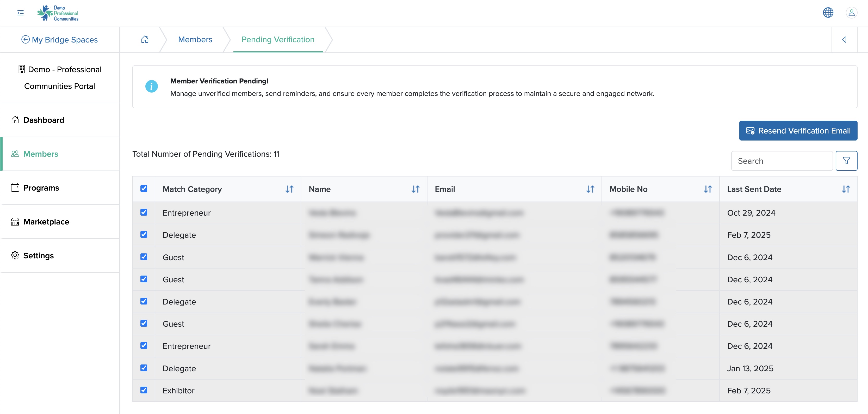Click the blue info icon in the alert
This screenshot has height=414, width=868.
151,86
